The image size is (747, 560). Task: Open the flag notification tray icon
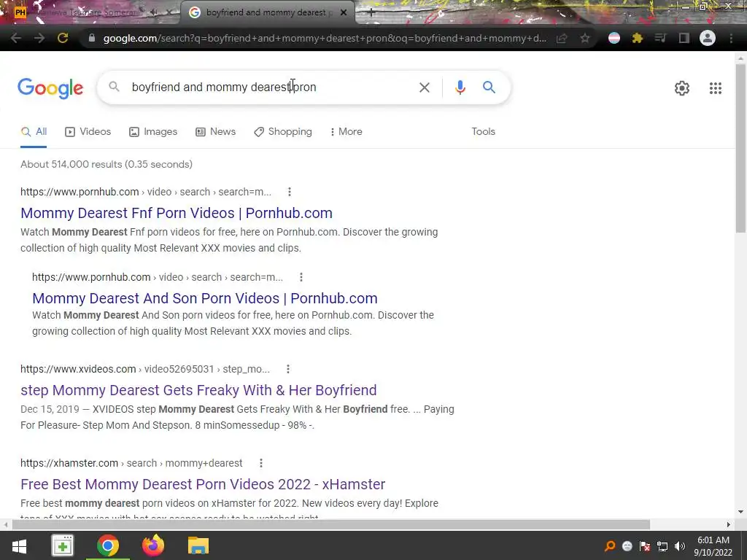(x=645, y=546)
